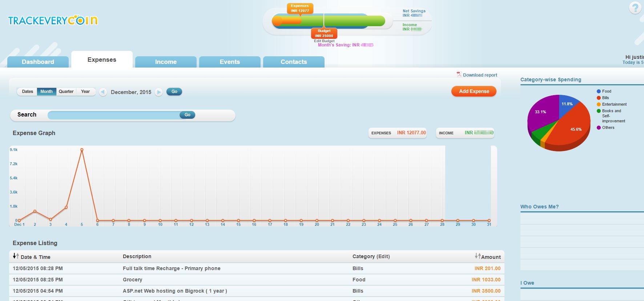The height and width of the screenshot is (301, 644).
Task: Click the help question mark icon
Action: [x=635, y=8]
